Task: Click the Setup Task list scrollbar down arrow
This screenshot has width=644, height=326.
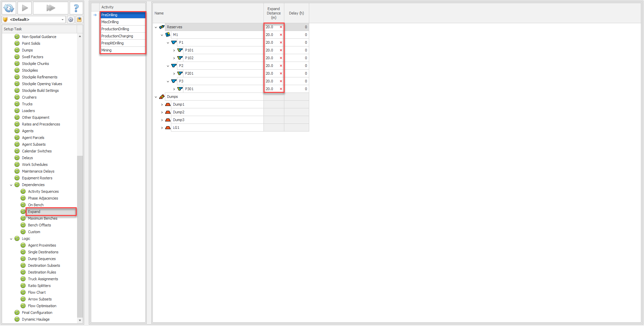Action: pos(80,320)
